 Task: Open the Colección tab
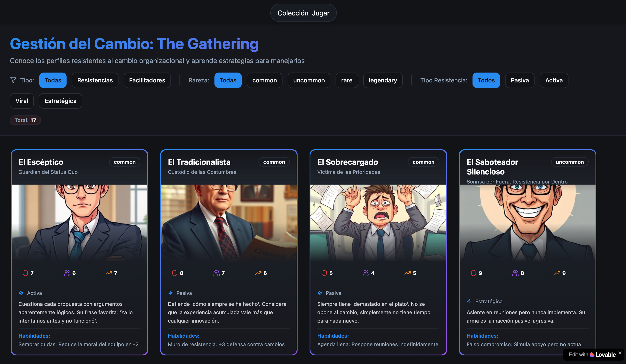tap(293, 13)
